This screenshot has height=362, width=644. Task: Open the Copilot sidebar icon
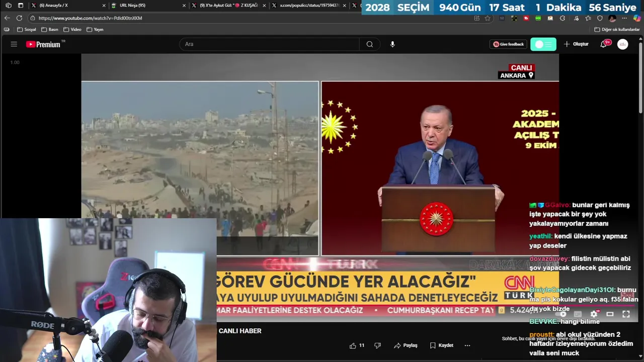(637, 18)
